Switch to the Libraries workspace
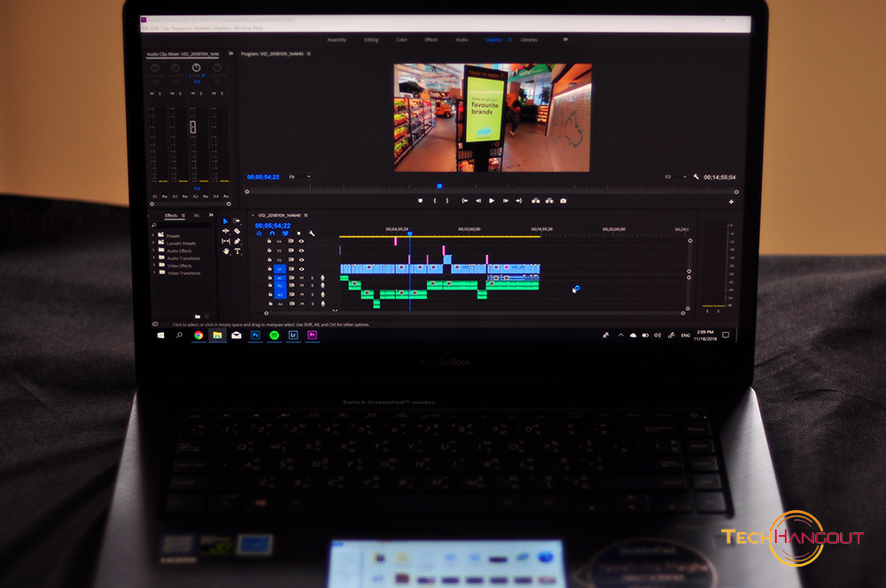 [x=529, y=40]
